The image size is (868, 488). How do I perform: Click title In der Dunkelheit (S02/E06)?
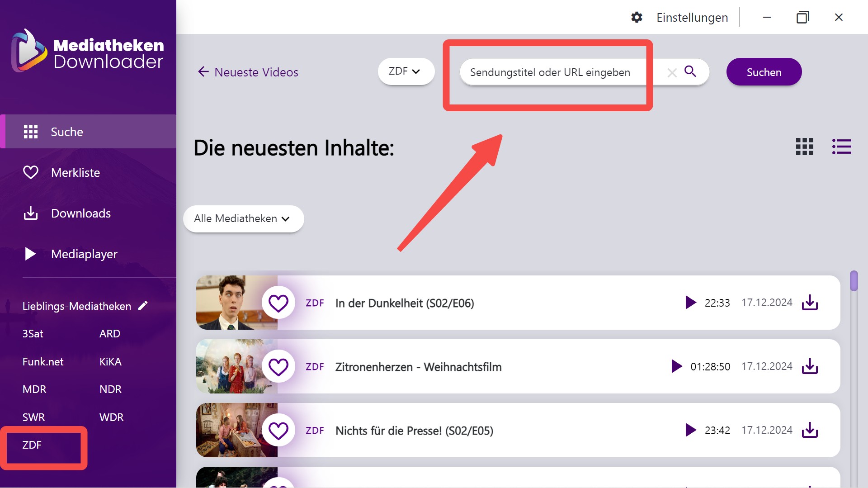[405, 303]
